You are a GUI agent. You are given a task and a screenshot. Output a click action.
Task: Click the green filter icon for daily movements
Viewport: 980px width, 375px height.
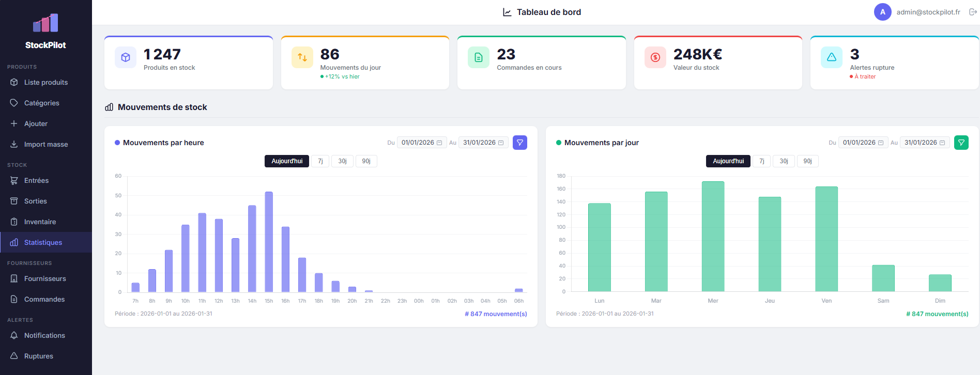(961, 143)
